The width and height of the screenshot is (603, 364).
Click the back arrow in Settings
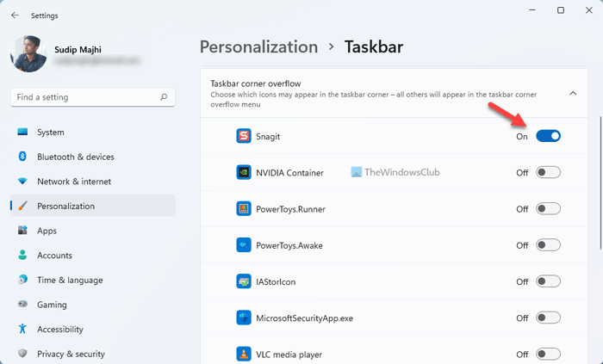[x=15, y=15]
